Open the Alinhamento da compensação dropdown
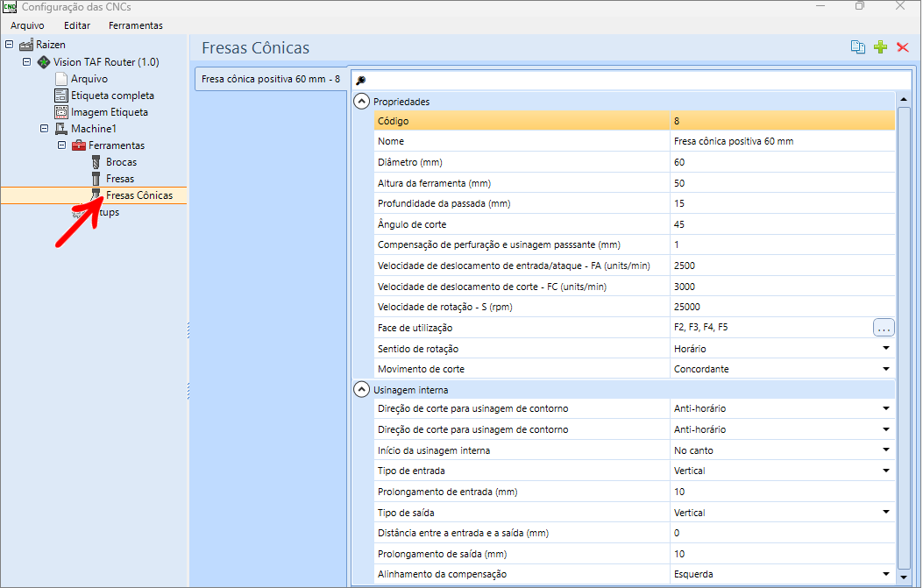 (x=886, y=574)
